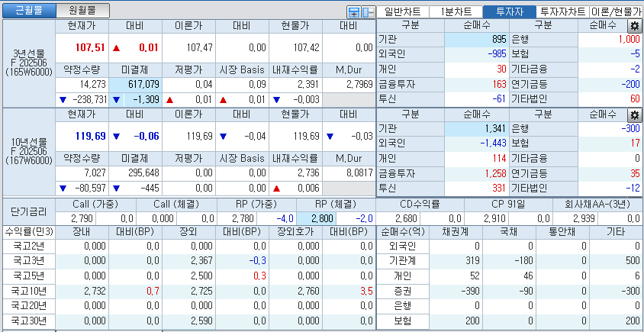Switch to the 원월물 tab

(83, 11)
